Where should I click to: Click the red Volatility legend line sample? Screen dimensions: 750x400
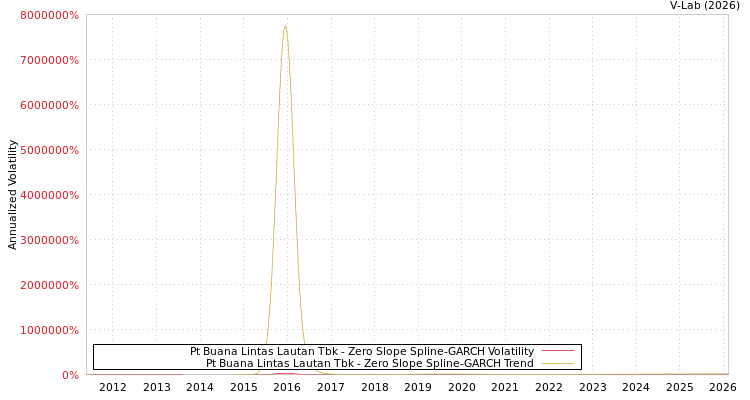coord(558,351)
